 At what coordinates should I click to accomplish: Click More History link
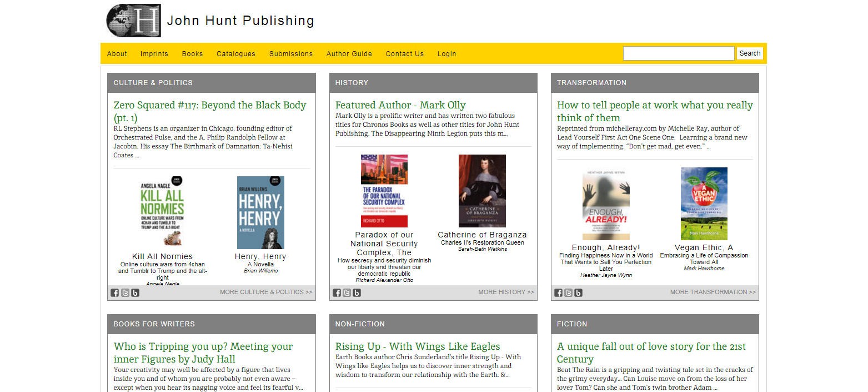506,292
